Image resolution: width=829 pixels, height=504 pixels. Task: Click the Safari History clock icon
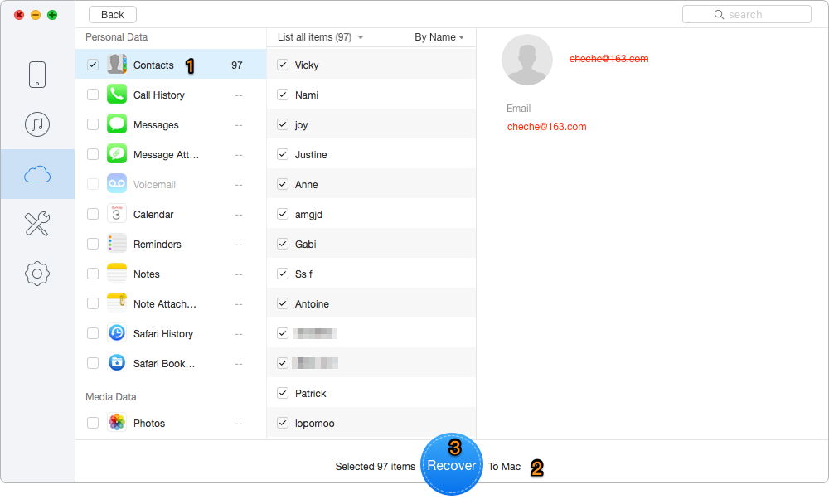click(x=117, y=332)
